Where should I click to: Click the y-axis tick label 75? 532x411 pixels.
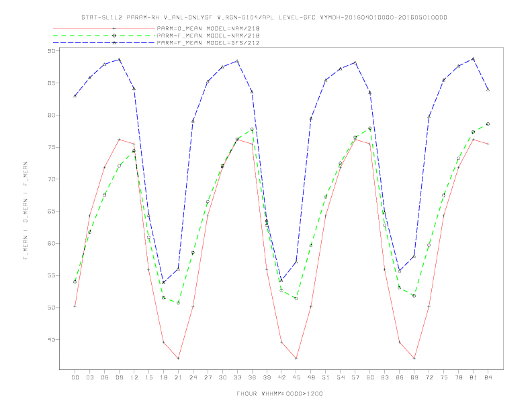click(x=51, y=148)
